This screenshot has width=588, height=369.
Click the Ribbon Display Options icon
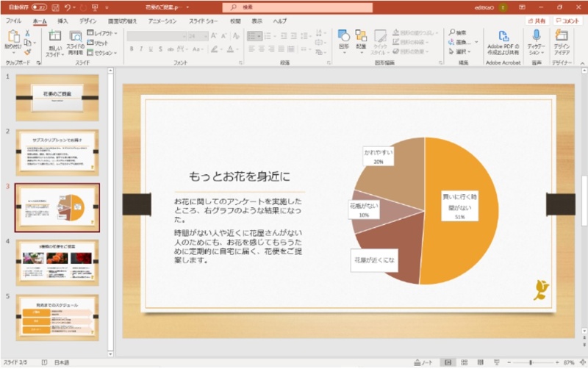pyautogui.click(x=522, y=7)
